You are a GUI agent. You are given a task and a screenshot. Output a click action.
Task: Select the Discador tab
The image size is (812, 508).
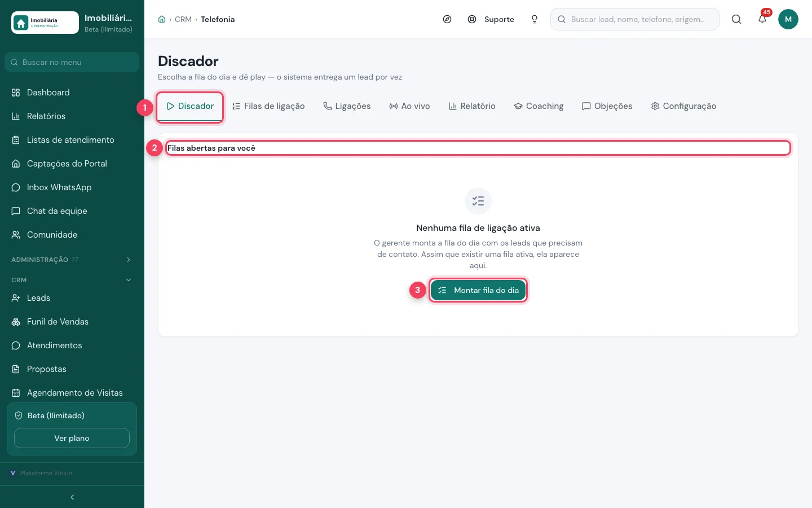[190, 106]
